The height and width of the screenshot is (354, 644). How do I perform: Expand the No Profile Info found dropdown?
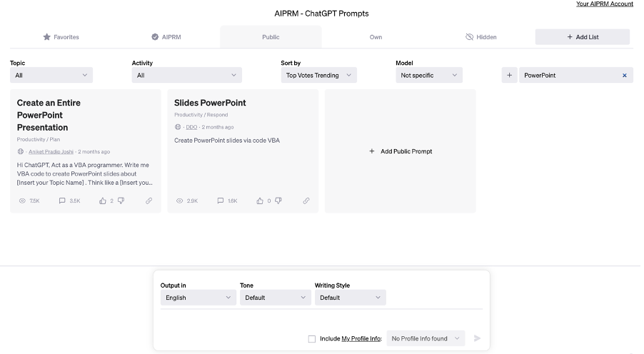[x=426, y=339]
